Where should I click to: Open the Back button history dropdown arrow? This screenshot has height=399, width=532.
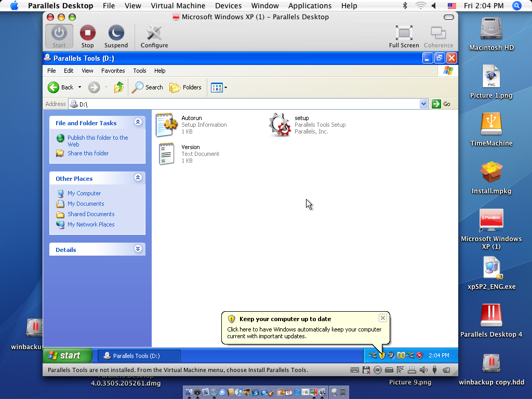tap(79, 87)
